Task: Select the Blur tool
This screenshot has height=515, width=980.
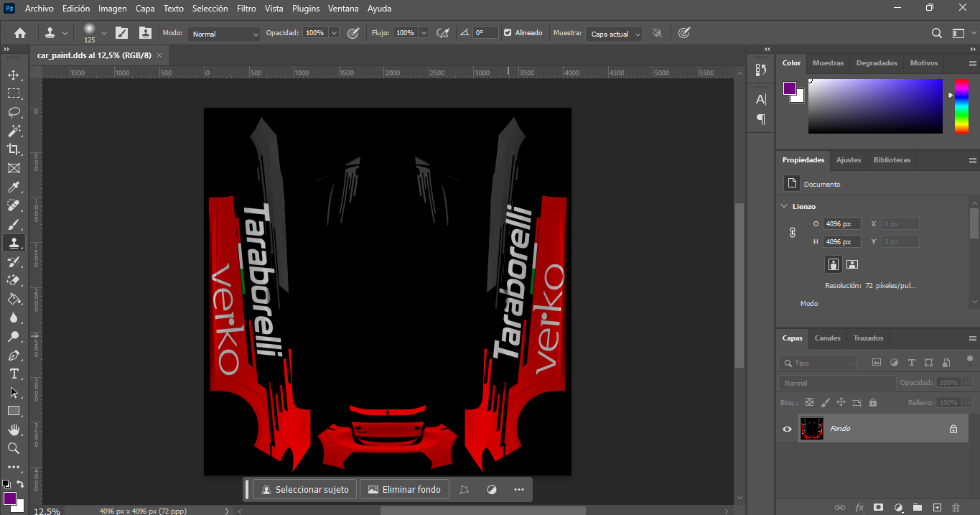Action: coord(14,317)
